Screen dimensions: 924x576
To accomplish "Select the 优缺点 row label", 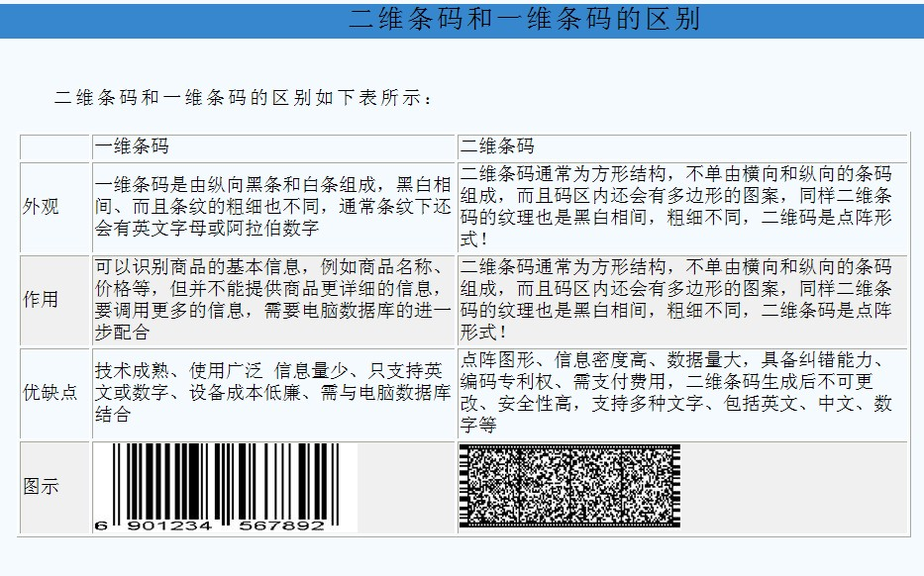I will (x=51, y=392).
